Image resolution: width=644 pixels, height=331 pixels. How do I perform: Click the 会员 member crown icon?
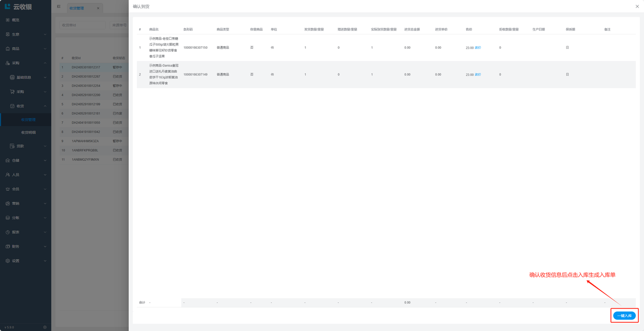(x=8, y=189)
